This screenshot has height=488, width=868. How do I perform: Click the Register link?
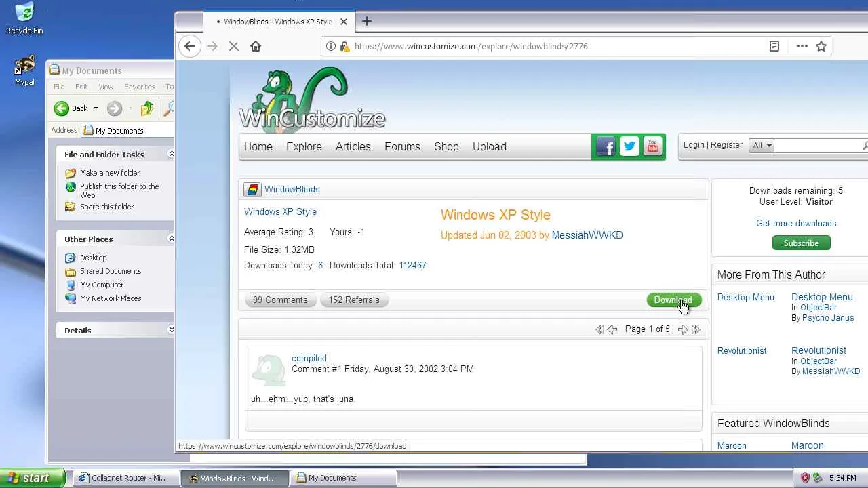[726, 145]
